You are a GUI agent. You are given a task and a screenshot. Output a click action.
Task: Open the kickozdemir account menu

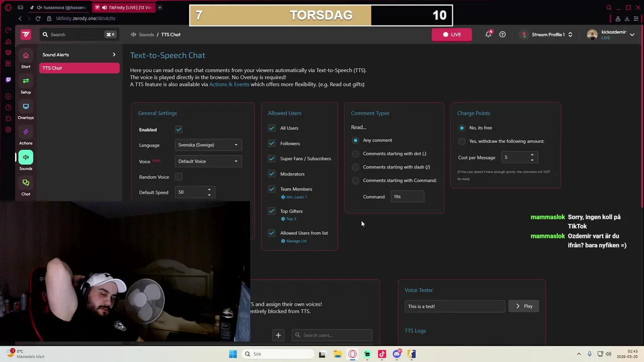click(611, 34)
